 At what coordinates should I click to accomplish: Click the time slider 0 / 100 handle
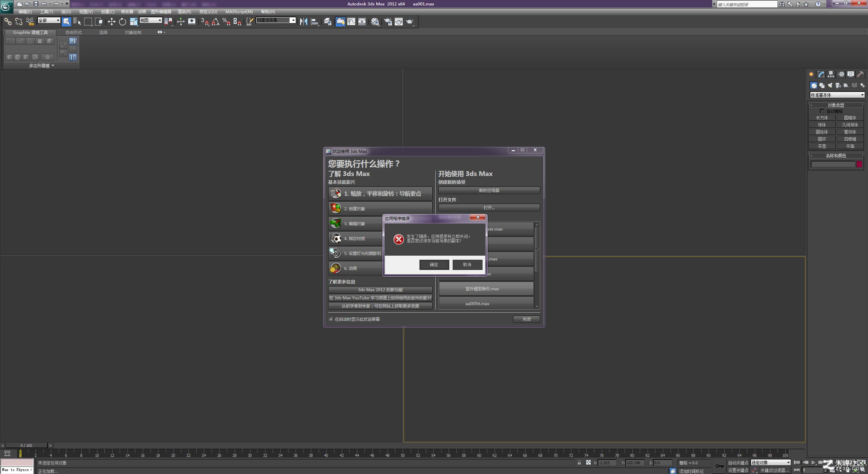point(26,446)
